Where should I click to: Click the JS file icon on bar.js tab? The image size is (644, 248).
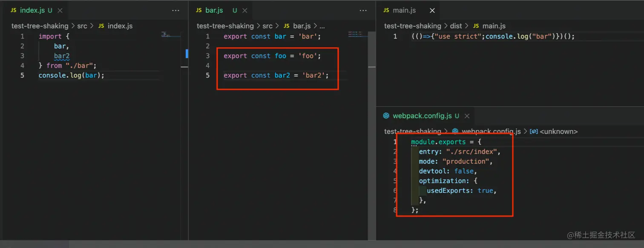[199, 10]
